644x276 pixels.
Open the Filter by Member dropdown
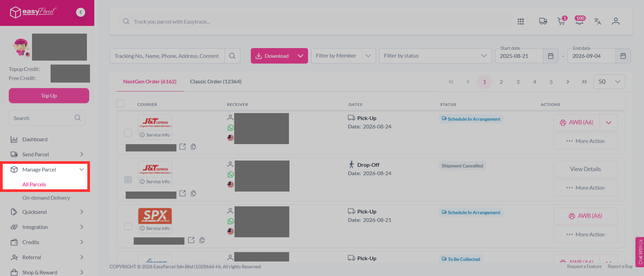tap(343, 56)
